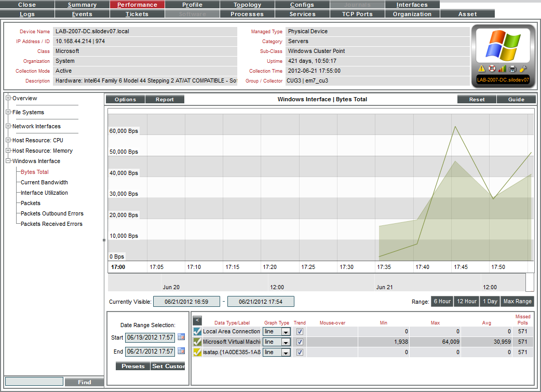Screen dimensions: 541x392
Task: Click the lifebuoy ticket icon
Action: tap(492, 69)
